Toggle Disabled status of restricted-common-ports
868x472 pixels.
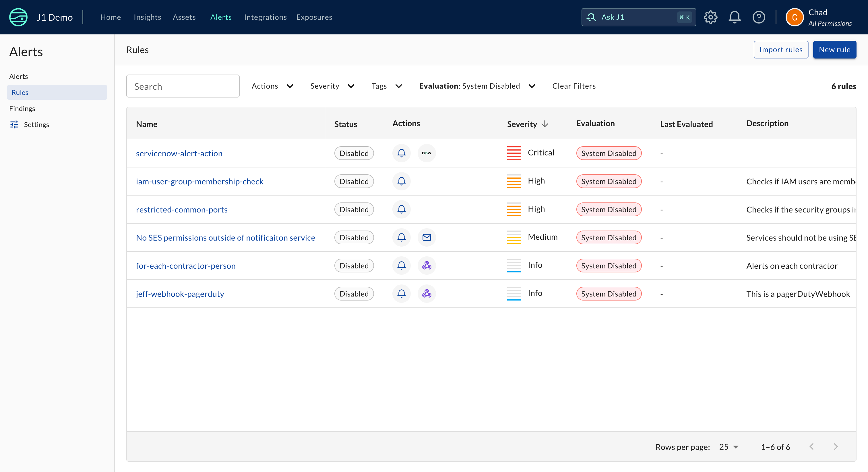click(354, 209)
